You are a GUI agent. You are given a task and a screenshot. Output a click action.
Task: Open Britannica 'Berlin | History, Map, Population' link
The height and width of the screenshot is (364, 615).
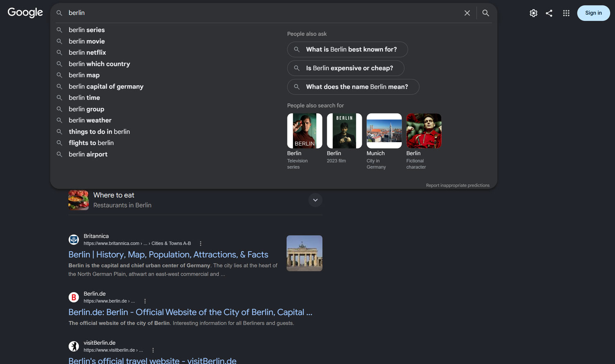click(x=168, y=255)
